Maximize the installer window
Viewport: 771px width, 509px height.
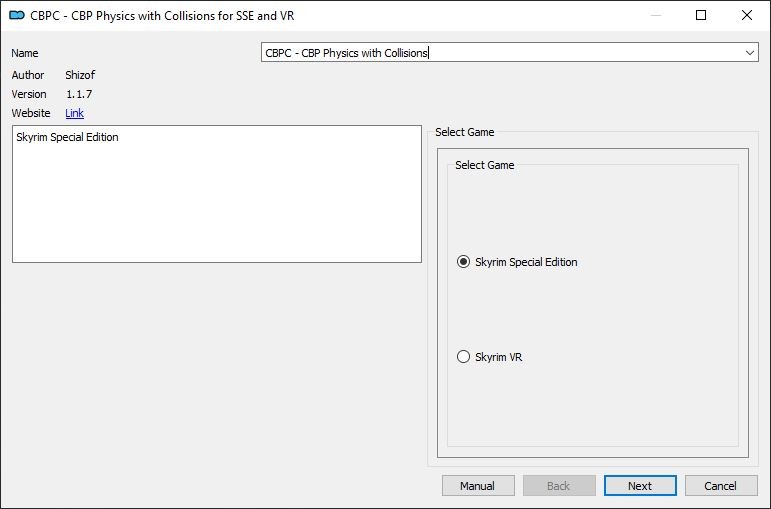click(x=701, y=15)
